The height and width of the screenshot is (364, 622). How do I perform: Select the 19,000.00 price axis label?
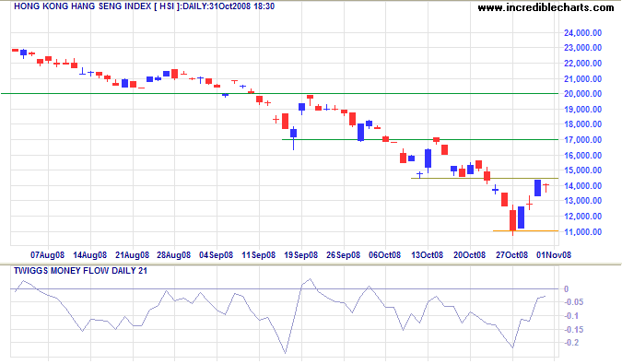pos(582,109)
